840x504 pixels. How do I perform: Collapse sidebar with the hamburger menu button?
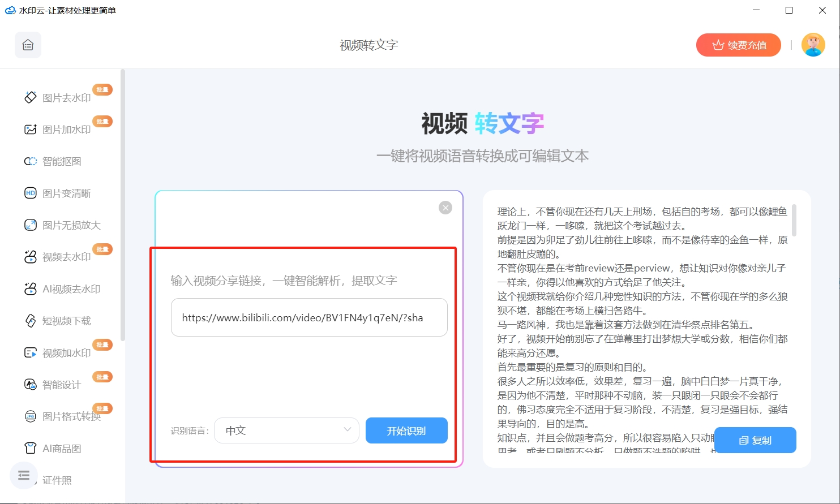[x=24, y=476]
